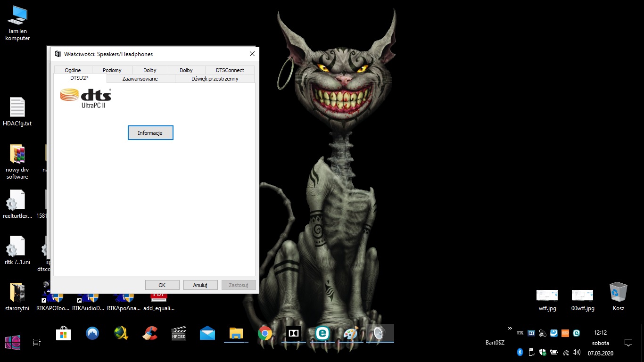Expand the taskbar toolbar overflow chevron
This screenshot has width=644, height=362.
coord(510,328)
